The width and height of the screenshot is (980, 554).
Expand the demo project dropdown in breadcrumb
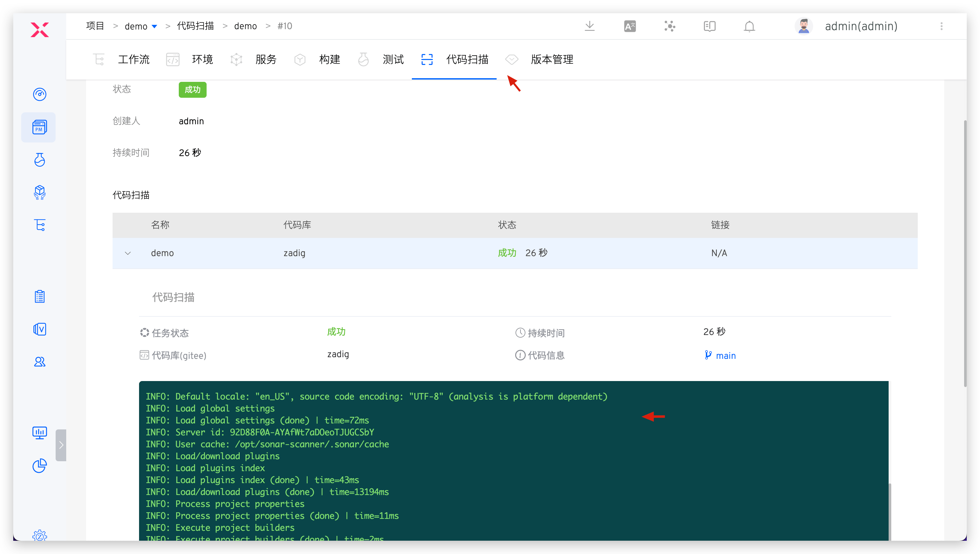155,26
